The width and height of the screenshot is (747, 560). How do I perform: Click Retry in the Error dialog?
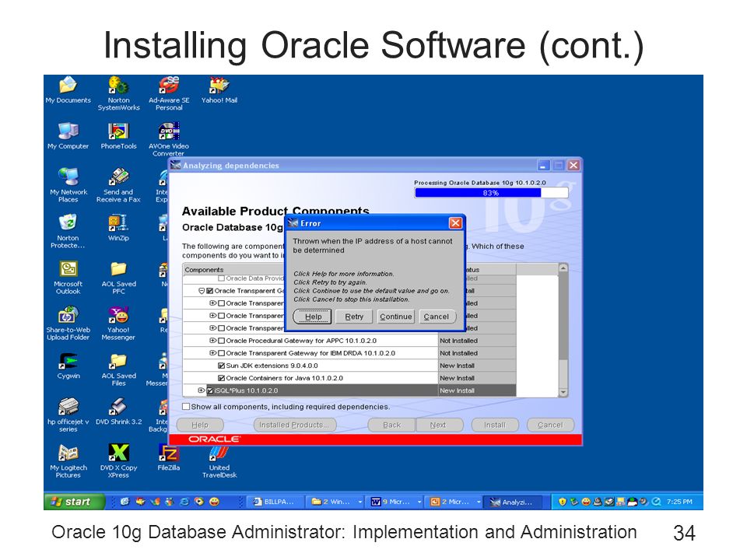click(354, 317)
